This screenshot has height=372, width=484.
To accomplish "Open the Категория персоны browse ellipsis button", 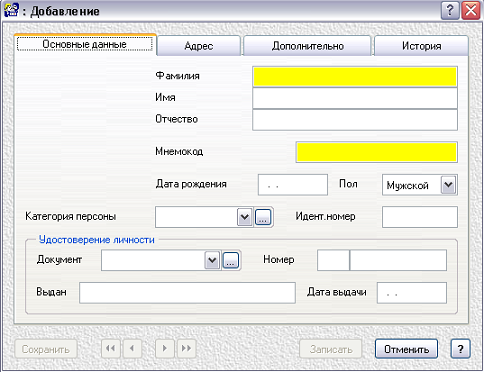I will point(263,217).
